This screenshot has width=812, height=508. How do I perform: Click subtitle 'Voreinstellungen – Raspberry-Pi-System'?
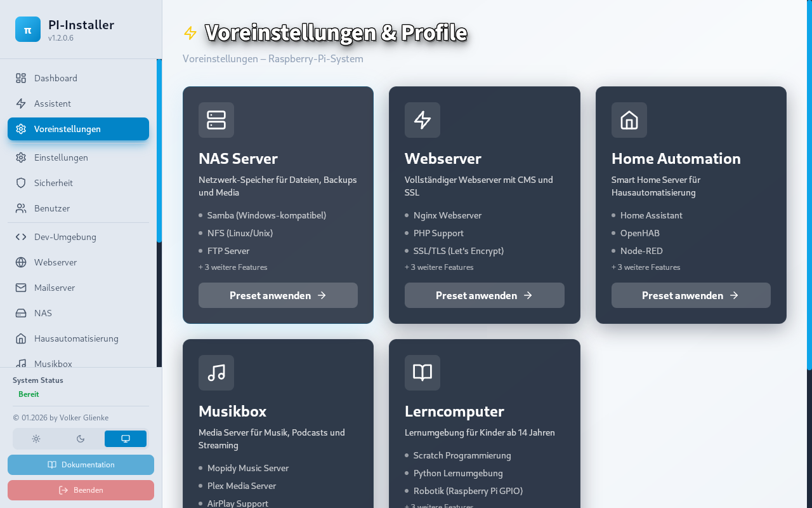click(x=273, y=59)
